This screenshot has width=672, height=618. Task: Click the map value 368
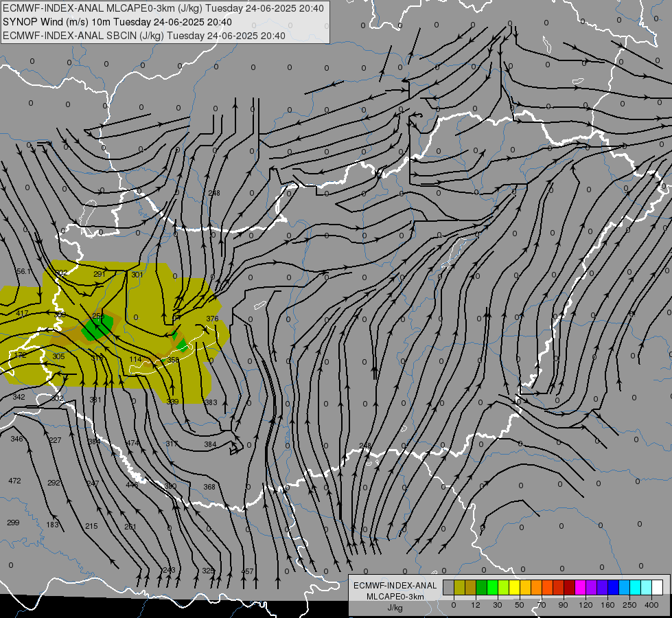click(x=209, y=487)
